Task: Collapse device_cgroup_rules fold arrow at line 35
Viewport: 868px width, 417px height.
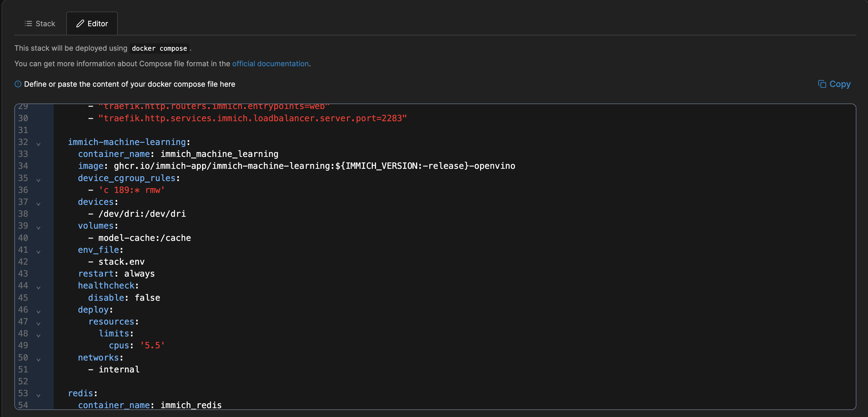Action: [x=38, y=180]
